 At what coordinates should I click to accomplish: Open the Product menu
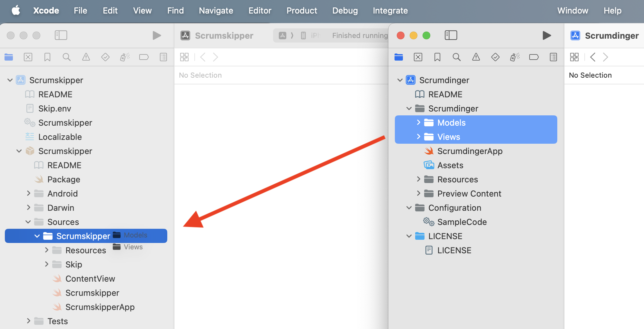click(302, 10)
